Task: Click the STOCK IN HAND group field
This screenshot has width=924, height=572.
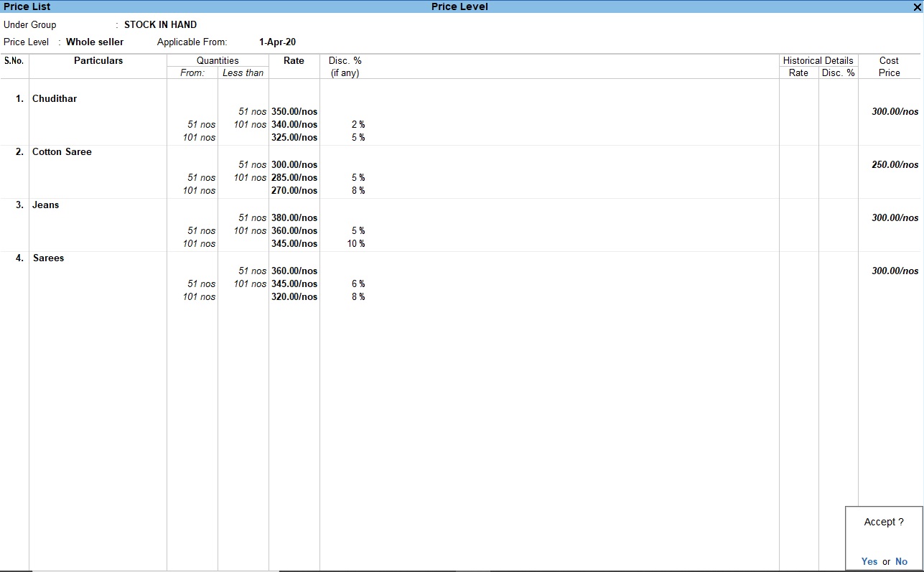Action: (160, 24)
